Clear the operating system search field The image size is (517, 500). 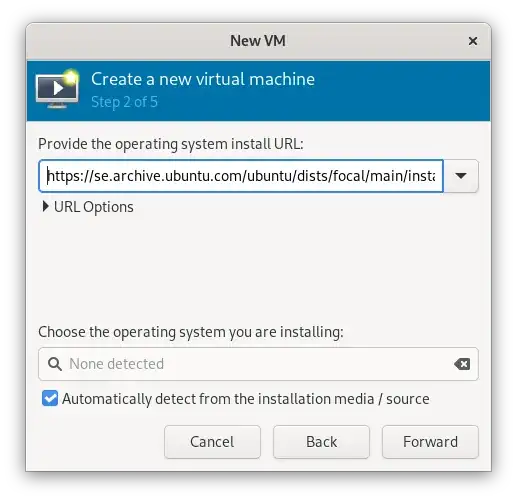pyautogui.click(x=462, y=364)
